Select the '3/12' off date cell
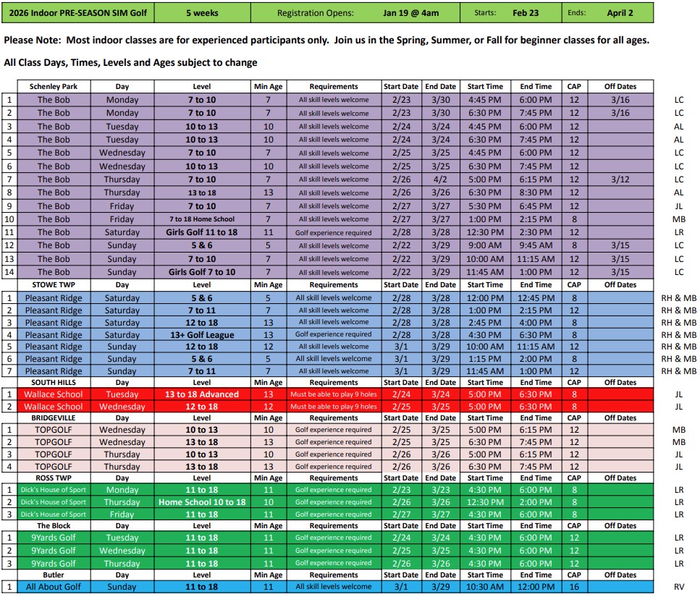Viewport: 700px width, 597px height. pyautogui.click(x=620, y=179)
